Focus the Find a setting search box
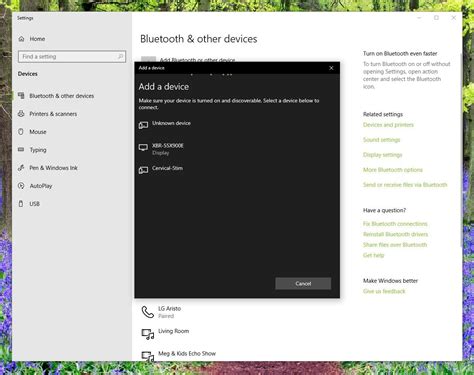Image resolution: width=474 pixels, height=375 pixels. tap(72, 57)
